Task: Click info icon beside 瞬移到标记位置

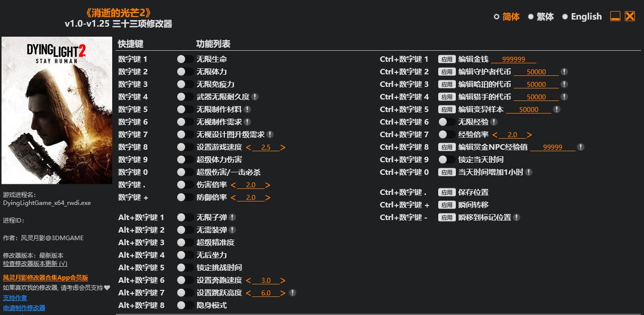Action: point(517,218)
